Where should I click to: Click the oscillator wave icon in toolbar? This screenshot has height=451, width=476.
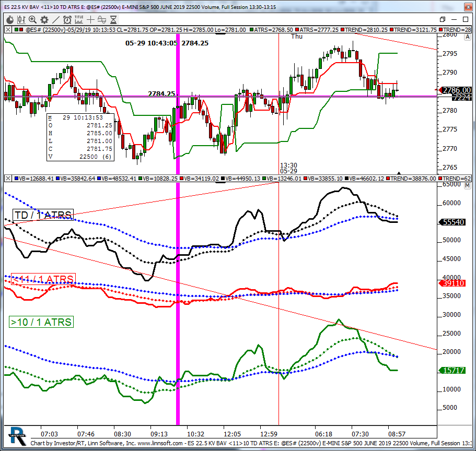pos(101,20)
